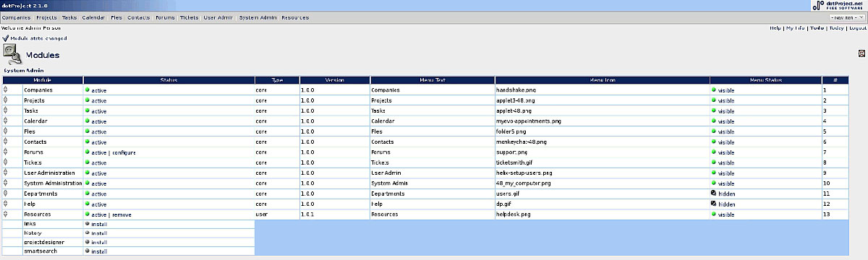868x260 pixels.
Task: Click the reorder arrows for Forums module
Action: pyautogui.click(x=6, y=152)
